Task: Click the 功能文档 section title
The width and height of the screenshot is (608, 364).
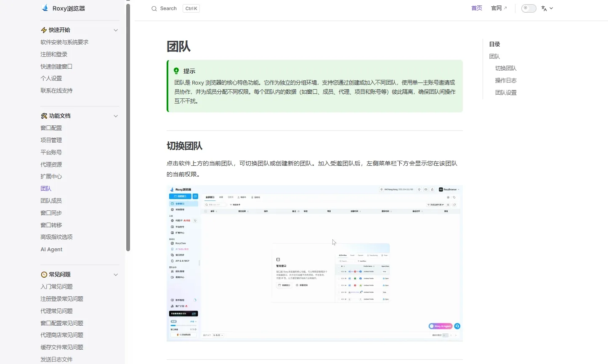Action: 60,116
